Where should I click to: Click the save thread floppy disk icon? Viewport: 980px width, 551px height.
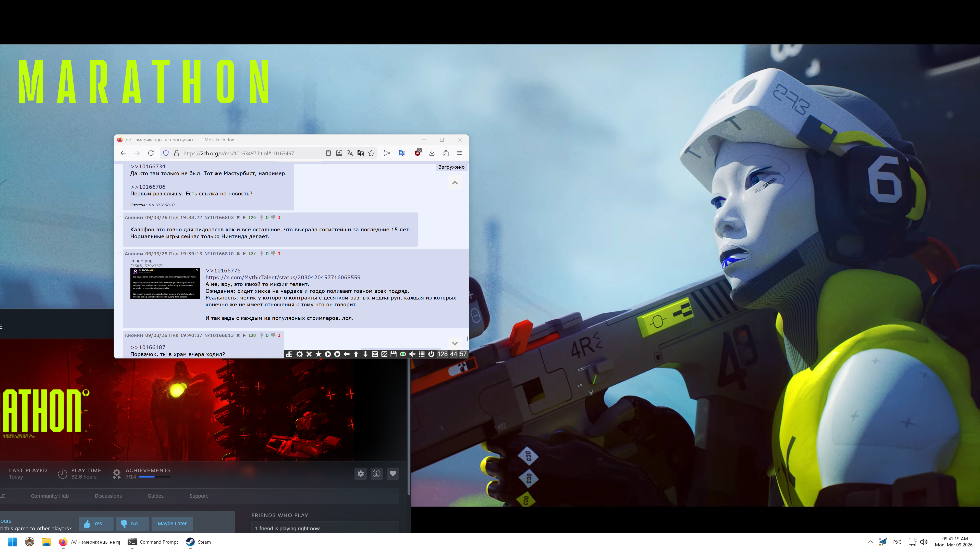[x=393, y=354]
